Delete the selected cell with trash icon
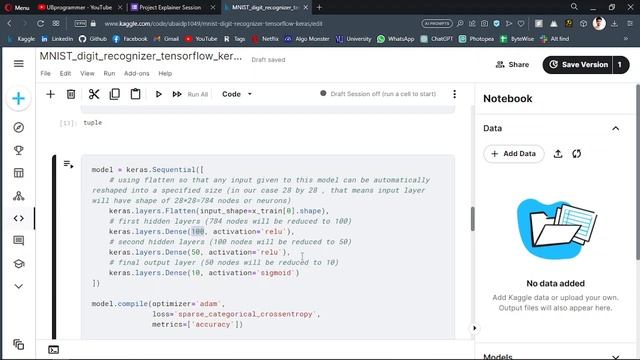Image resolution: width=640 pixels, height=360 pixels. click(71, 94)
